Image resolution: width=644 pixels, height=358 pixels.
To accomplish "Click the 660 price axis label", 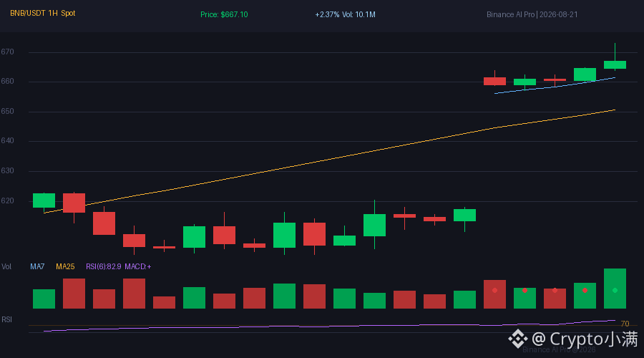I will pyautogui.click(x=7, y=82).
